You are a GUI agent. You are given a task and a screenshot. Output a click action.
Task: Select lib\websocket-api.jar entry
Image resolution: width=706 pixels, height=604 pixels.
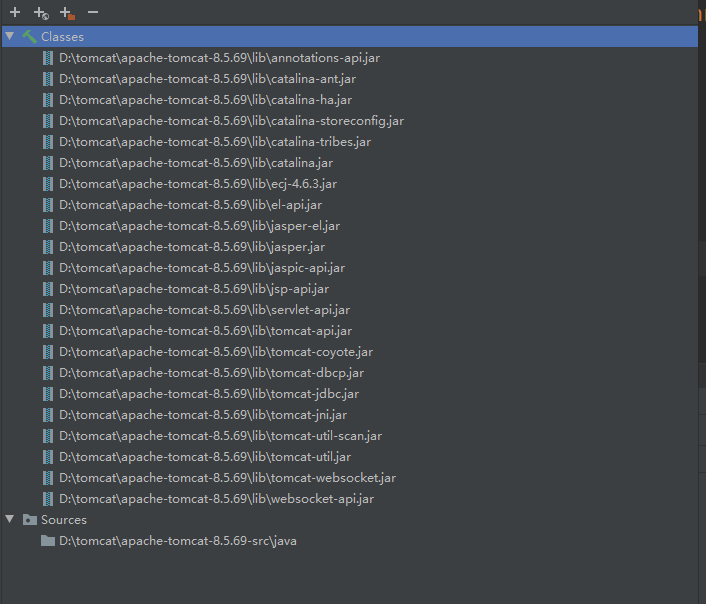click(217, 499)
